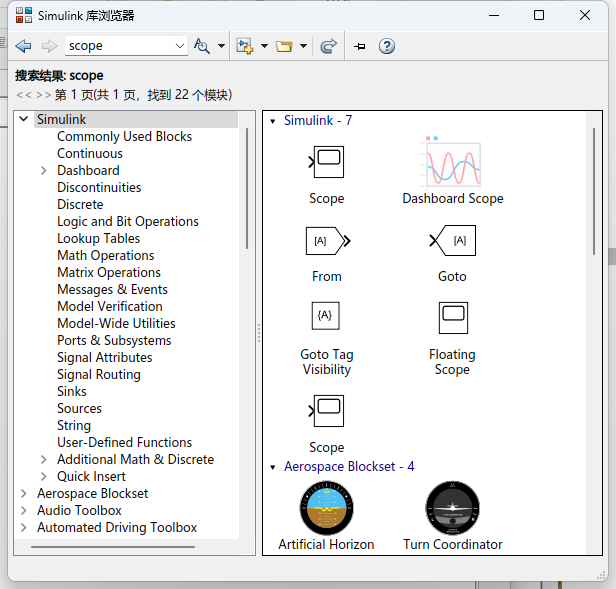This screenshot has width=616, height=589.
Task: Select the Lookup Tables library
Action: click(x=99, y=239)
